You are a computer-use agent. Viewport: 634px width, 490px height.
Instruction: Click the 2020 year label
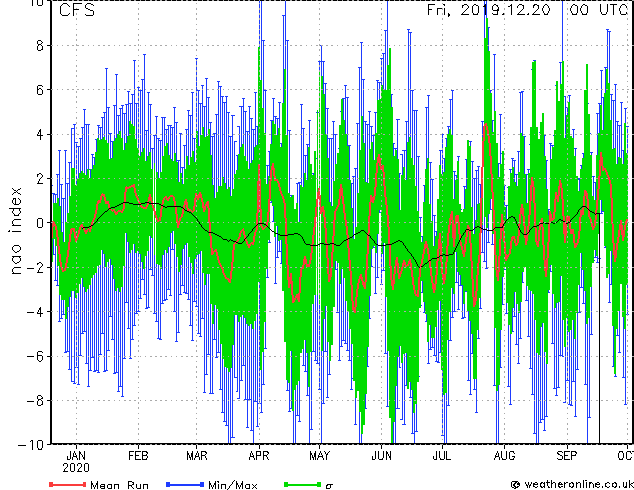[x=76, y=468]
